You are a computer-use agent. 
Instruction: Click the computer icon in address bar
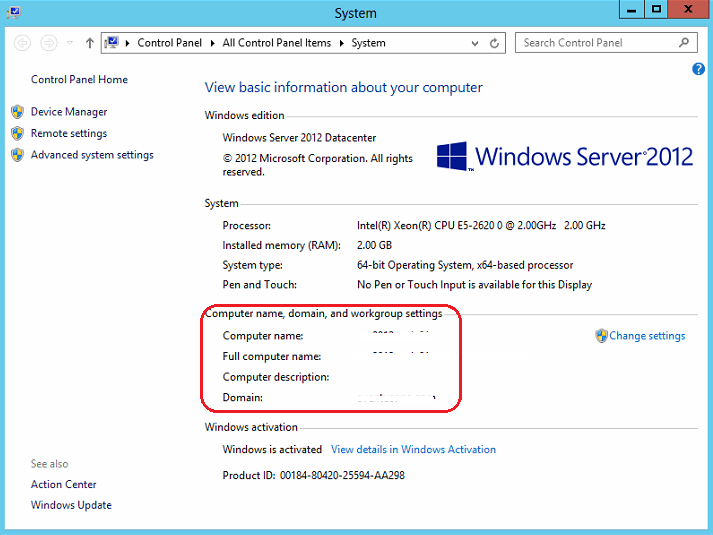[111, 43]
